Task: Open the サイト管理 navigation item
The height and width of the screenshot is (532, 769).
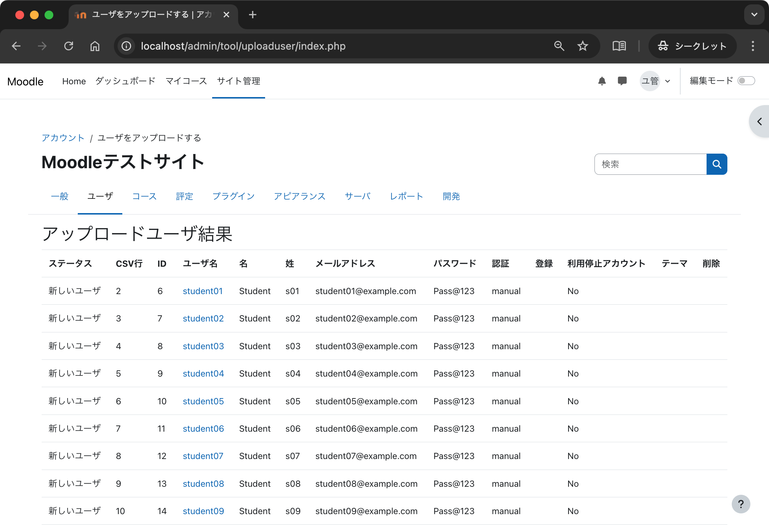Action: [238, 81]
